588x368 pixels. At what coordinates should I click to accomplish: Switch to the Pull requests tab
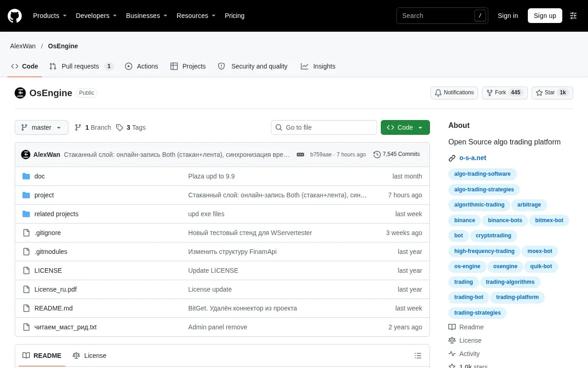81,66
